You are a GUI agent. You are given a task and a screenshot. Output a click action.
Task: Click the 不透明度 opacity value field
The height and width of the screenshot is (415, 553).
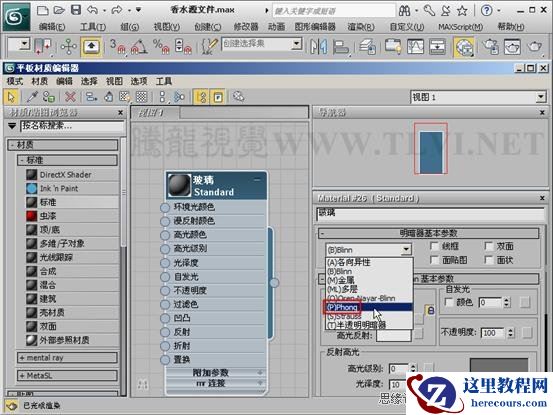click(493, 333)
